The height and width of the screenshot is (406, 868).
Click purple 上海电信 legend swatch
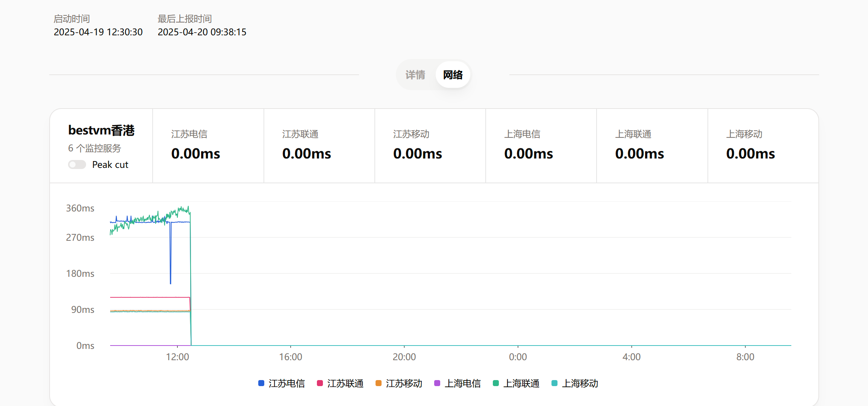click(x=437, y=383)
